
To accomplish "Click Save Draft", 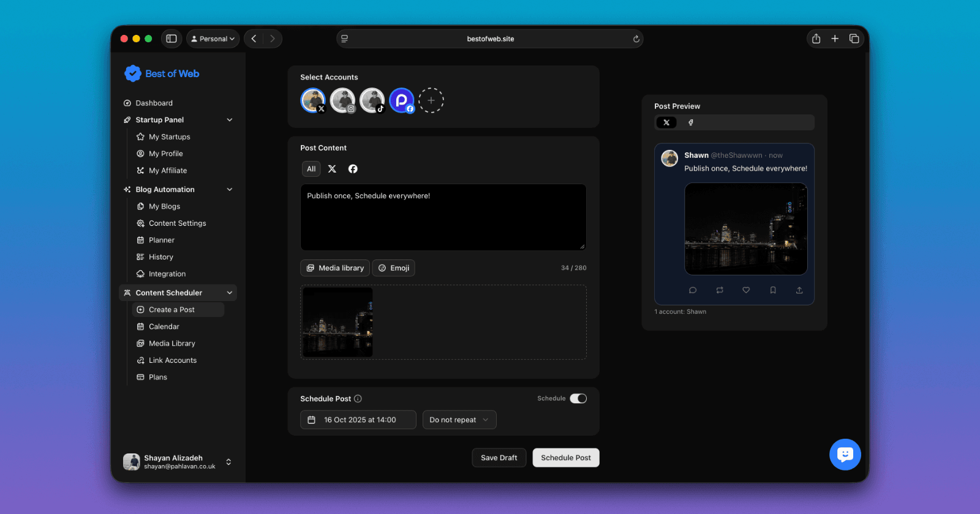I will [499, 458].
